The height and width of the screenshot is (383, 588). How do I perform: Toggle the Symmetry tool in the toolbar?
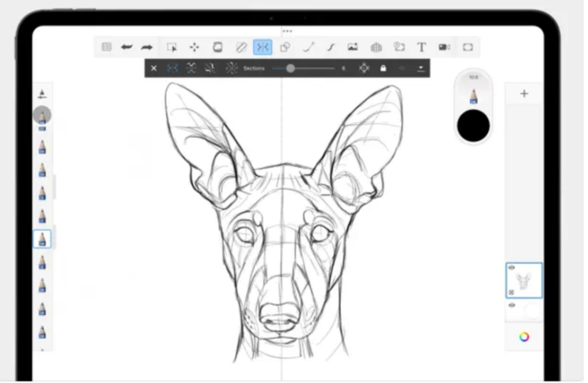(x=263, y=48)
